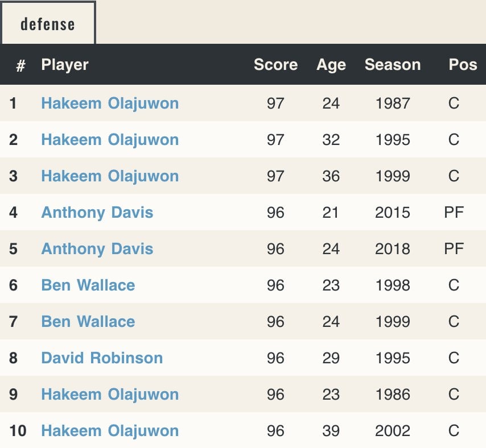486x448 pixels.
Task: Open Ben Wallace 1998 season link
Action: click(88, 285)
